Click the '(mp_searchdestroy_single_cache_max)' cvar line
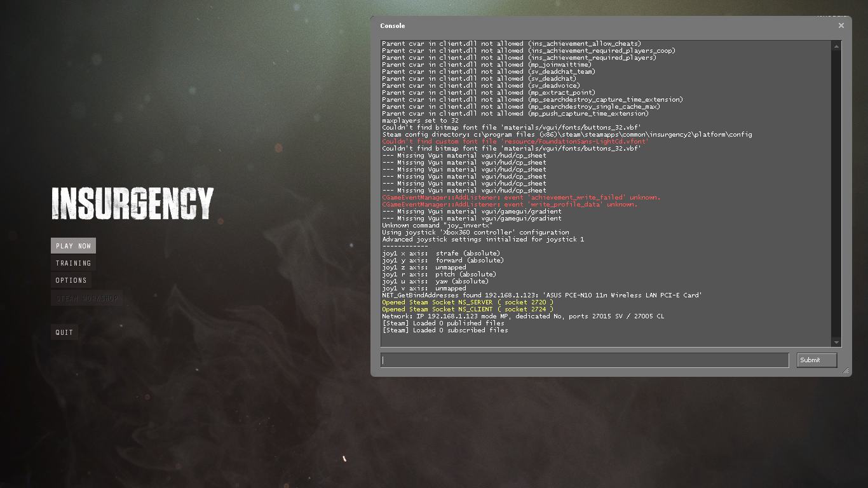868x488 pixels. [521, 107]
